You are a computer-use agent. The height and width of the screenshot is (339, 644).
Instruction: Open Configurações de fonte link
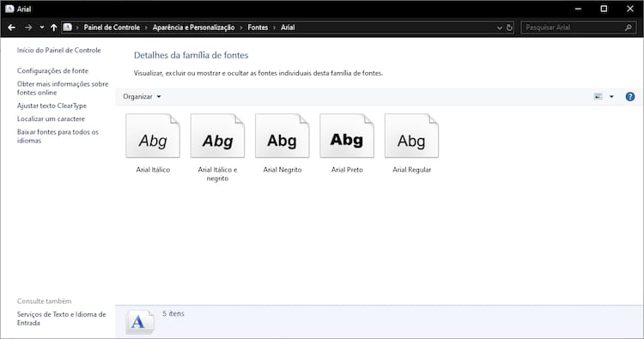52,70
